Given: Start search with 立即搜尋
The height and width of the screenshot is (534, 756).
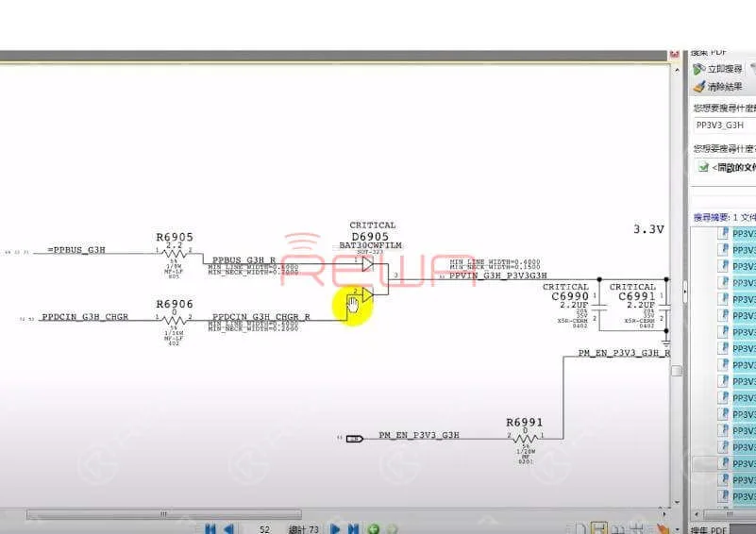Looking at the screenshot, I should (x=718, y=70).
